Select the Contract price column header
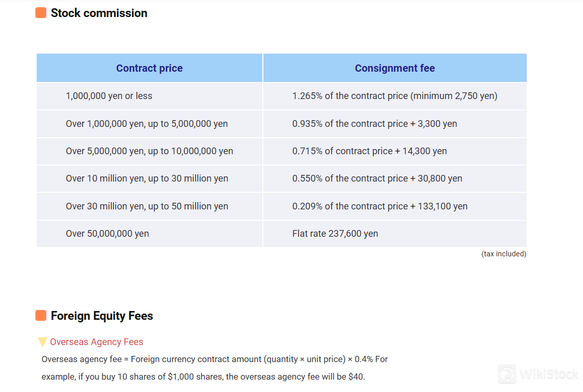Viewport: 583px width, 392px height. click(x=149, y=68)
